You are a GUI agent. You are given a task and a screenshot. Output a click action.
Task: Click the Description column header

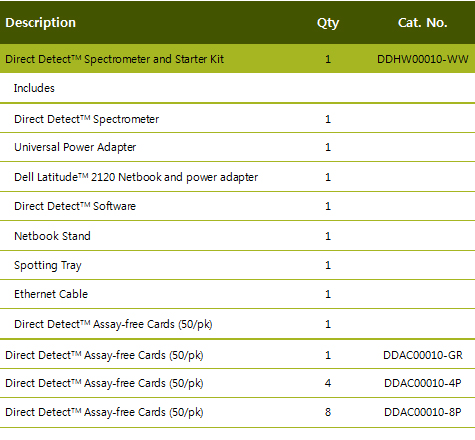(40, 23)
